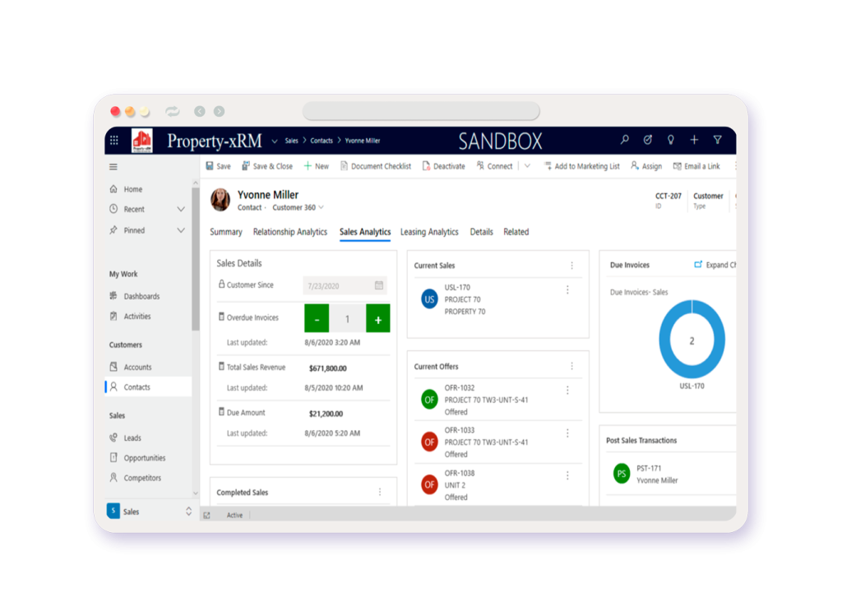Click Contacts in breadcrumb

322,141
